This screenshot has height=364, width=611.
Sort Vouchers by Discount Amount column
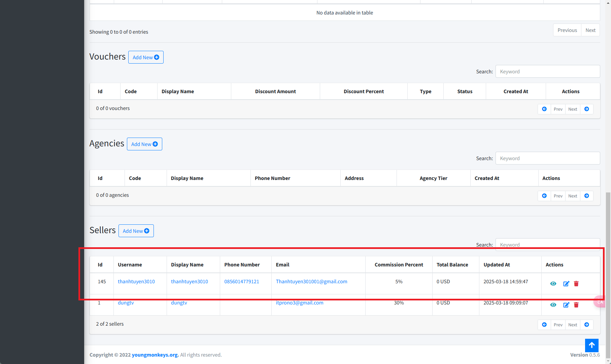275,92
